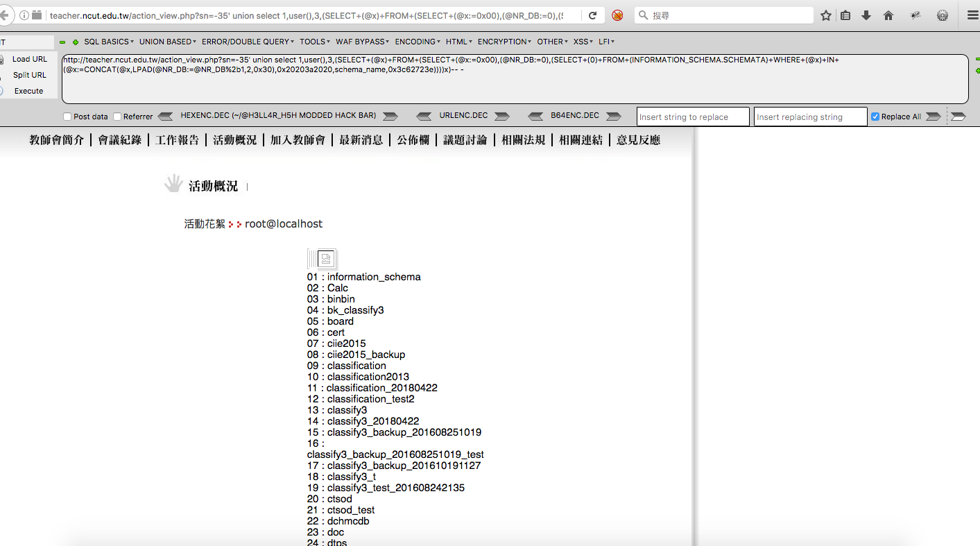This screenshot has height=546, width=980.
Task: Click the Insert replacing string field
Action: pyautogui.click(x=810, y=117)
